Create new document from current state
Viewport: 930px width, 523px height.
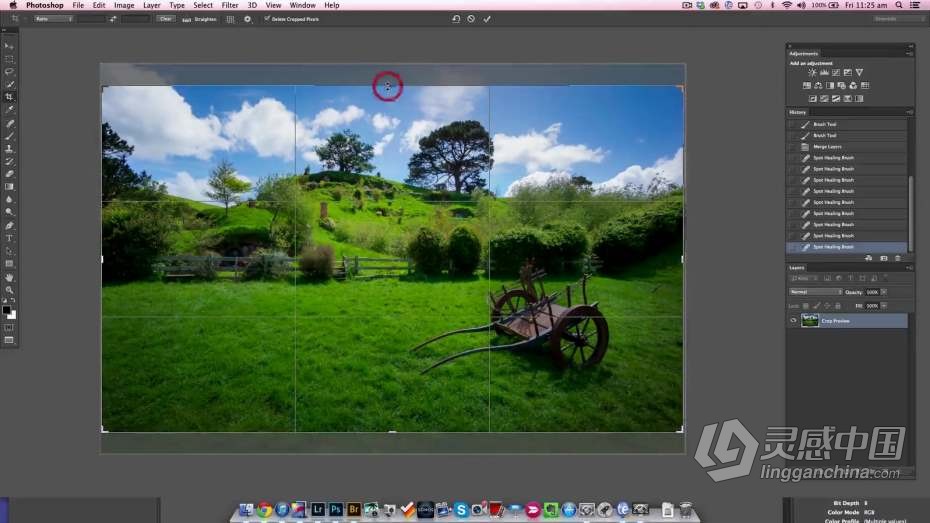pyautogui.click(x=868, y=258)
